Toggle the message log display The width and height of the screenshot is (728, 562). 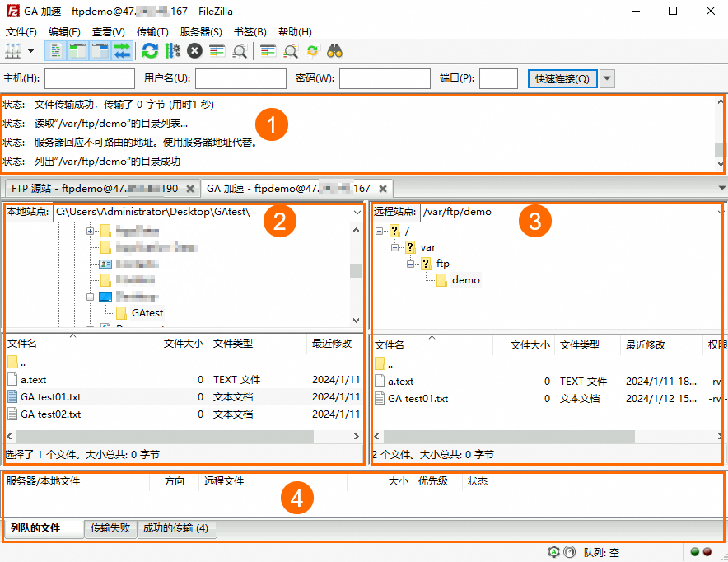(x=55, y=50)
